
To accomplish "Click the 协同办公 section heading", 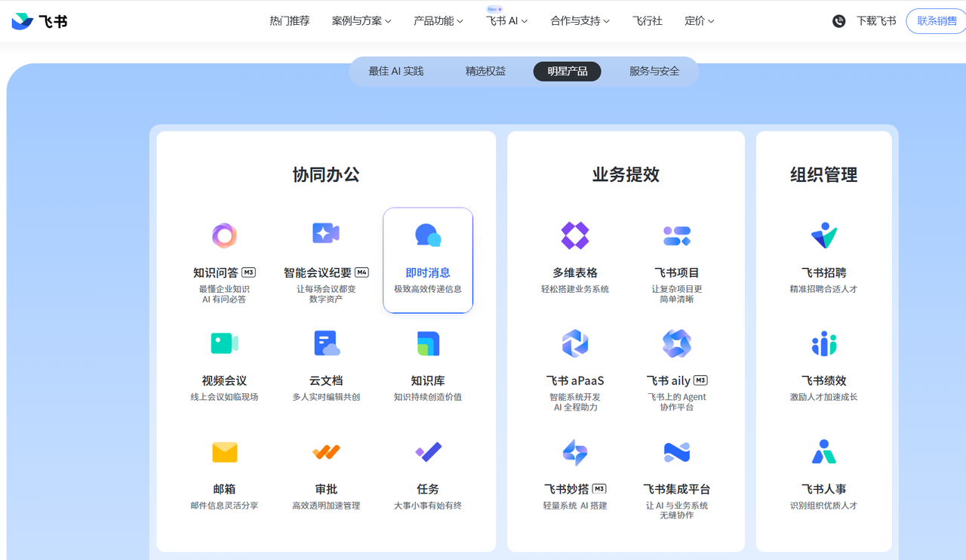I will 326,175.
